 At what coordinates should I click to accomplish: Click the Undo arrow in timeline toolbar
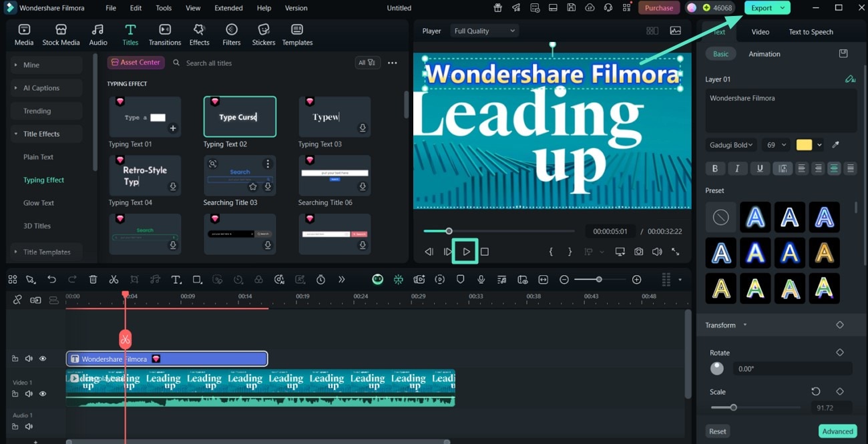tap(51, 280)
